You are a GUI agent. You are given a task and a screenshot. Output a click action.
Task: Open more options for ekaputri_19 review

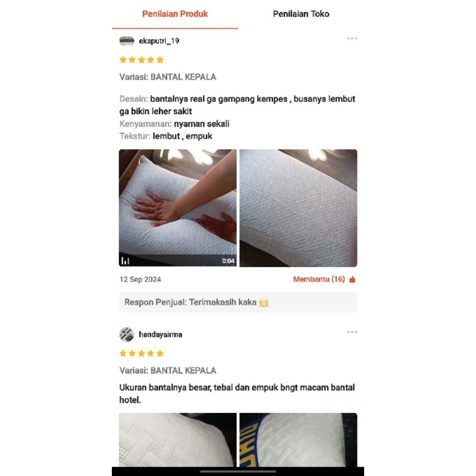pyautogui.click(x=352, y=39)
